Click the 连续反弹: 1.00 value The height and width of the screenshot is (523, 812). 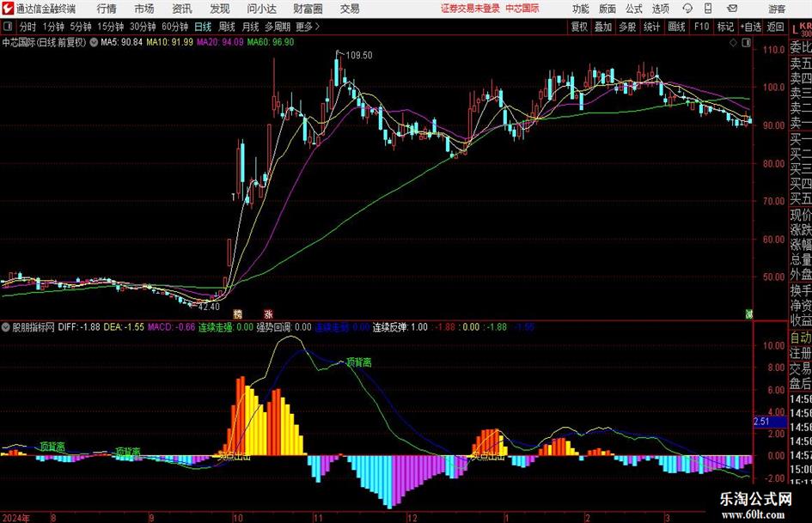click(400, 327)
